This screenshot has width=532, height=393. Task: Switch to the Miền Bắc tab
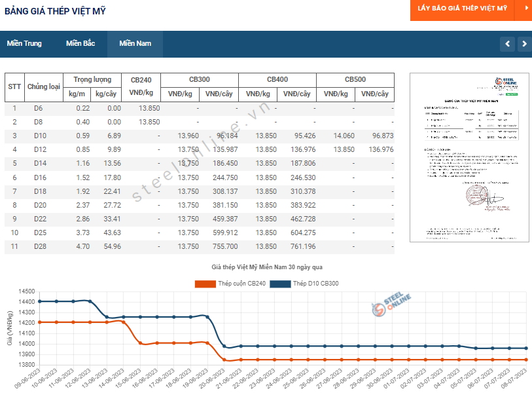[x=80, y=43]
